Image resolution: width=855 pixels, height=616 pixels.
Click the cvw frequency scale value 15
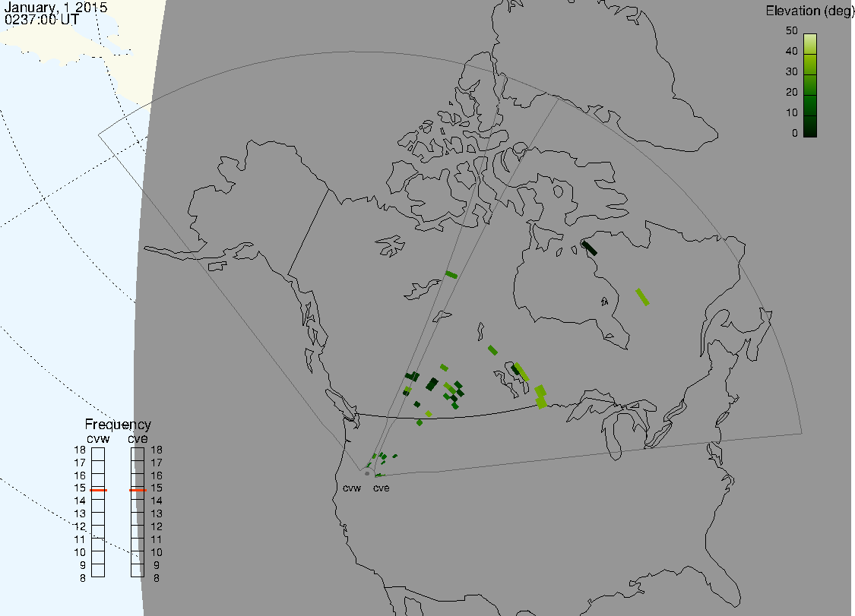[x=80, y=488]
